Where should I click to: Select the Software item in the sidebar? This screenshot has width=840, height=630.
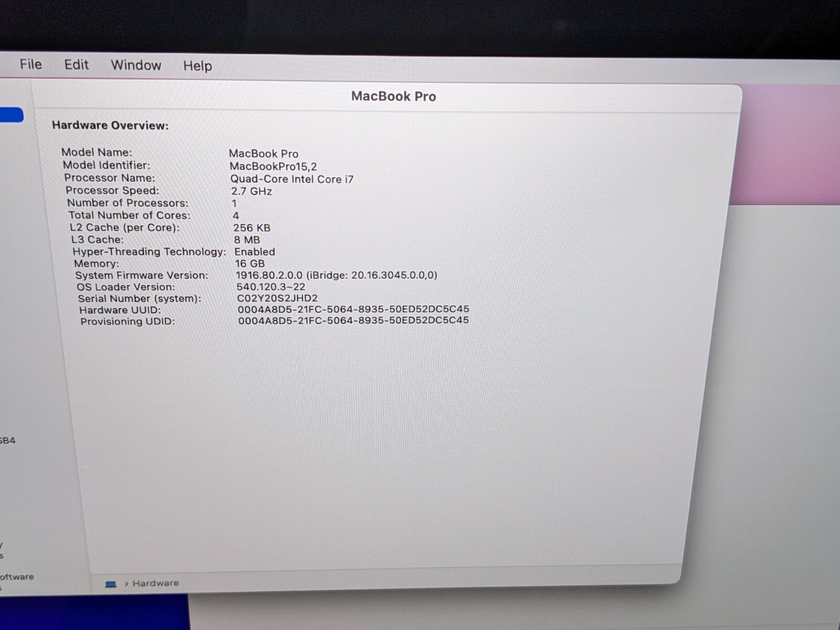tap(17, 576)
